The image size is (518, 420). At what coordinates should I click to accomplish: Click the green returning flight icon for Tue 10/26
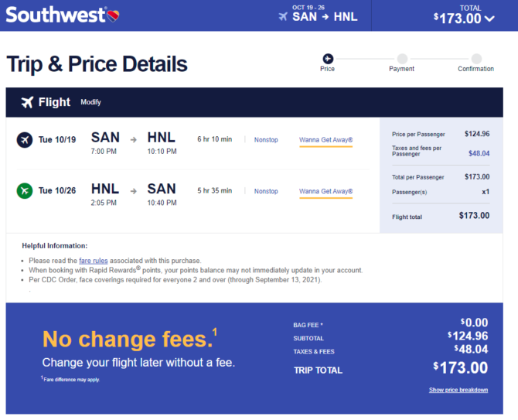tap(25, 191)
